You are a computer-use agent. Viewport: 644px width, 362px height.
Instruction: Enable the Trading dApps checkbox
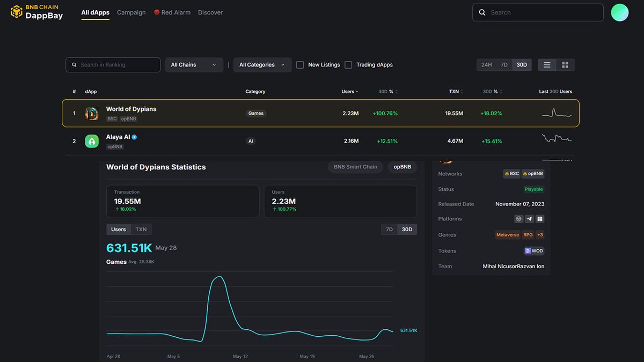click(348, 65)
